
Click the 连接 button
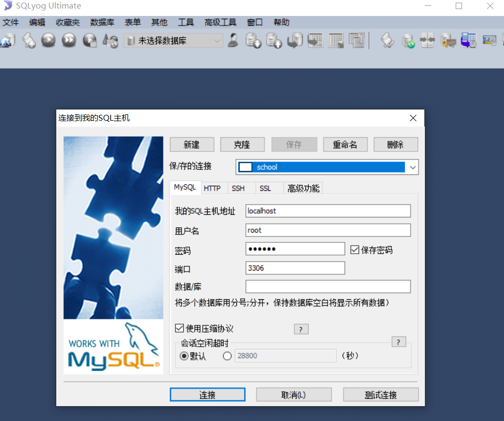208,394
